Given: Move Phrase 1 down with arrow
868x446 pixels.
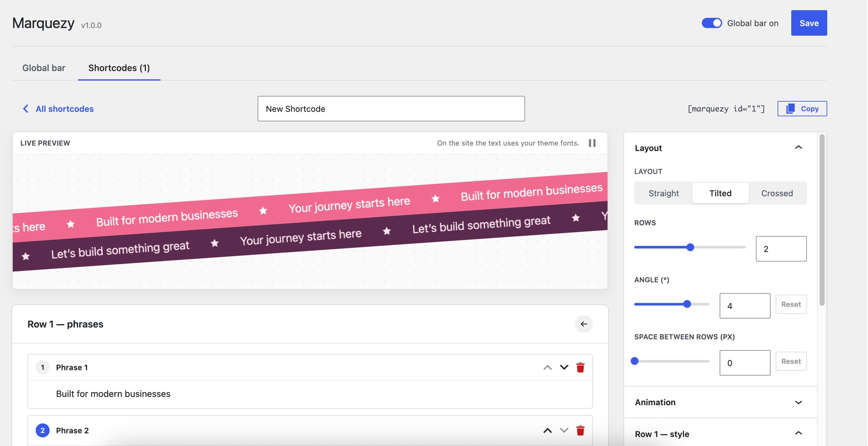Looking at the screenshot, I should (x=564, y=367).
